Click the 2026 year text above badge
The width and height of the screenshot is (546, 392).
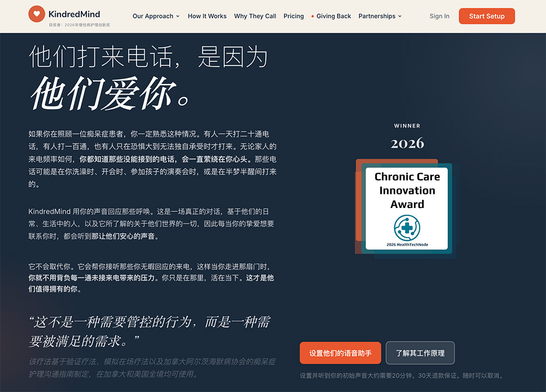[407, 143]
